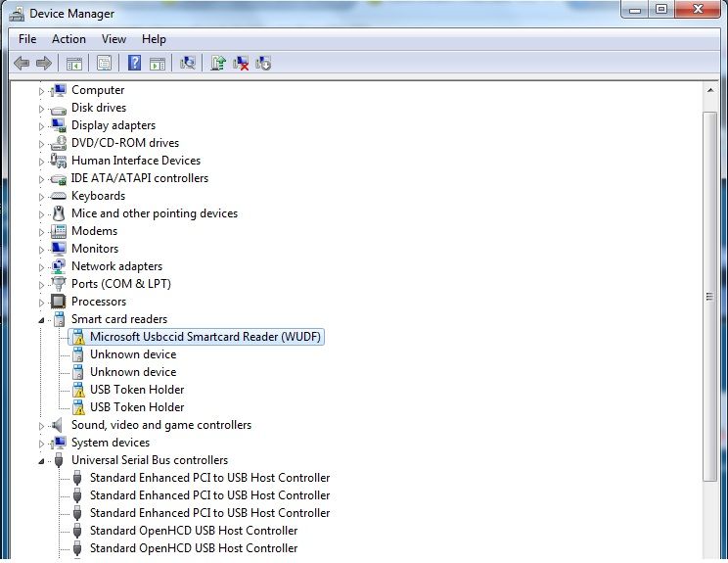Open the Action menu

tap(68, 39)
